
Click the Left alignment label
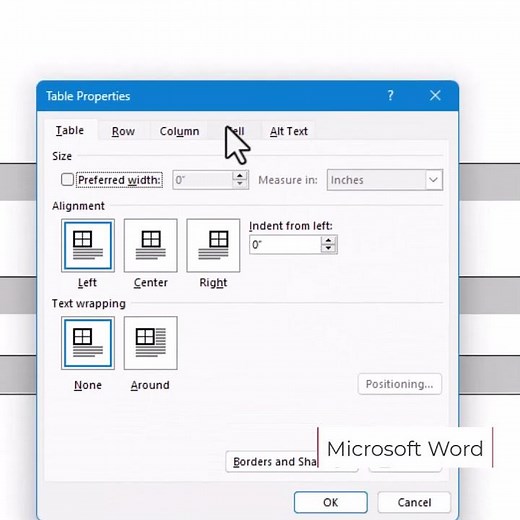tap(87, 283)
